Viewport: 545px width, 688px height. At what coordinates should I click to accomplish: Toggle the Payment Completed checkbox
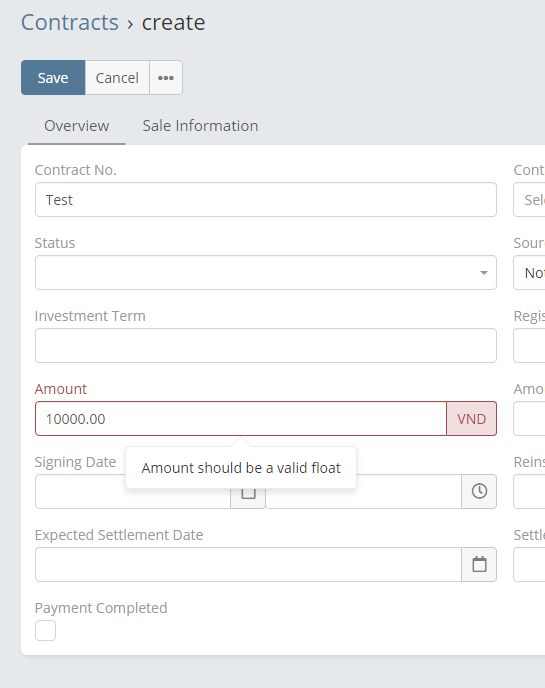pyautogui.click(x=46, y=631)
